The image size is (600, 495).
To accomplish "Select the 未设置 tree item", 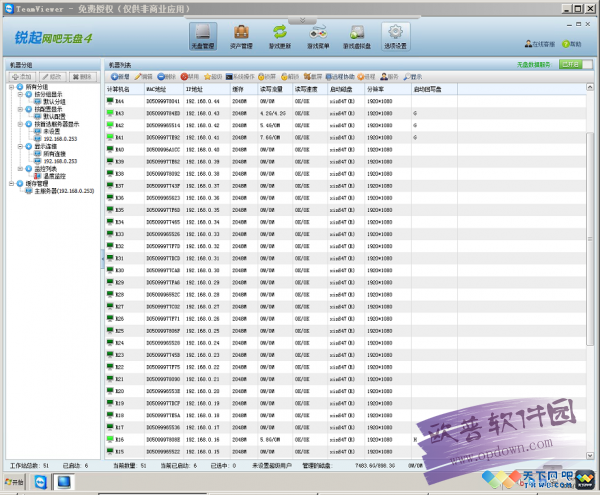I will 52,132.
